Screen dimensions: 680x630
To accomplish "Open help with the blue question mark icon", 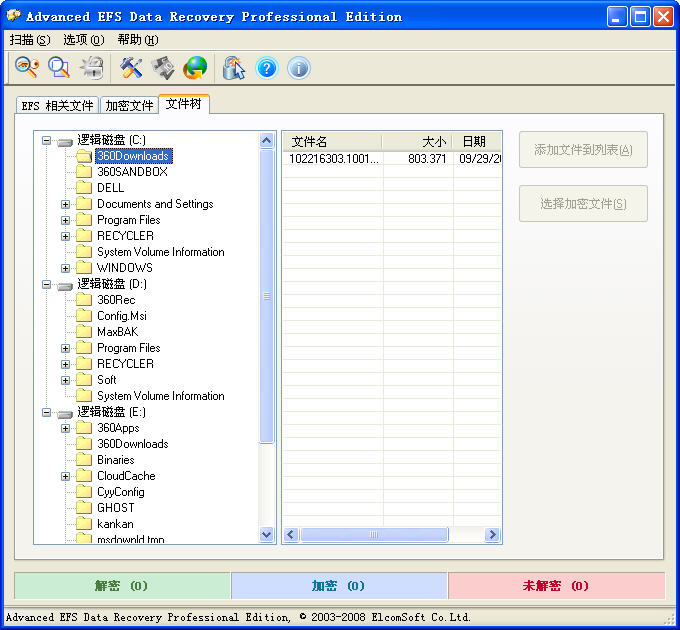I will coord(266,67).
